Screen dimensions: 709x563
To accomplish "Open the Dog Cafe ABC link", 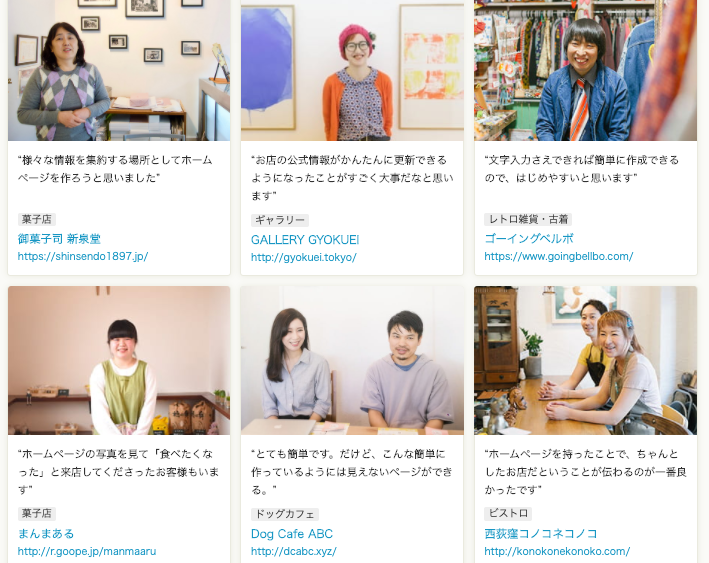I will [x=292, y=534].
